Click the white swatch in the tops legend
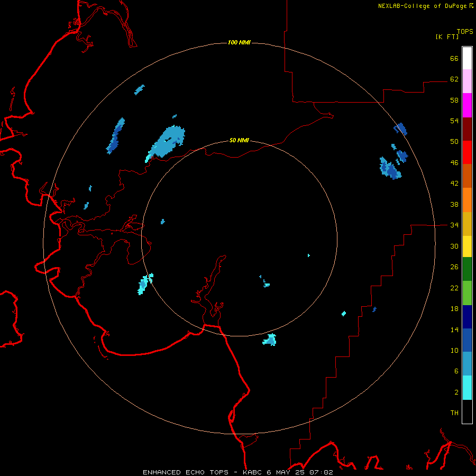Viewport: 476px width, 476px height. tap(467, 58)
